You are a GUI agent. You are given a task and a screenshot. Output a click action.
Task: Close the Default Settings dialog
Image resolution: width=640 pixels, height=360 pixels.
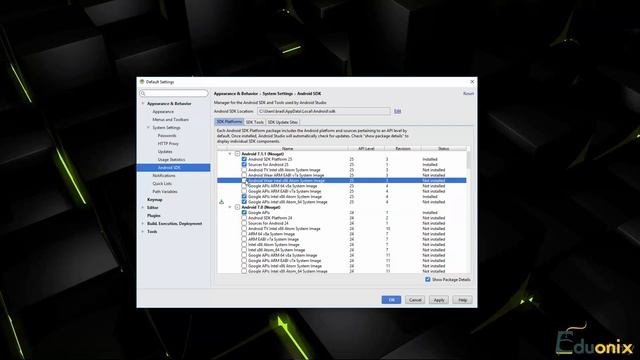[472, 82]
